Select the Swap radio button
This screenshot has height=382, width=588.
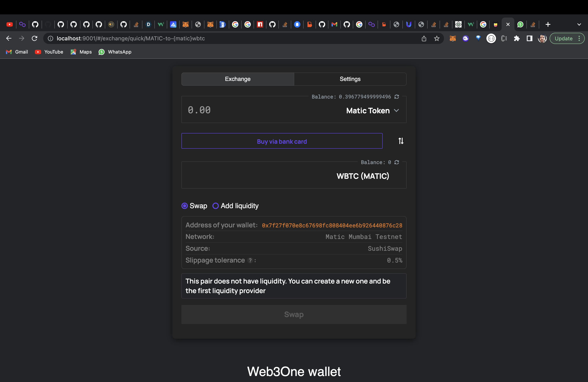click(185, 206)
